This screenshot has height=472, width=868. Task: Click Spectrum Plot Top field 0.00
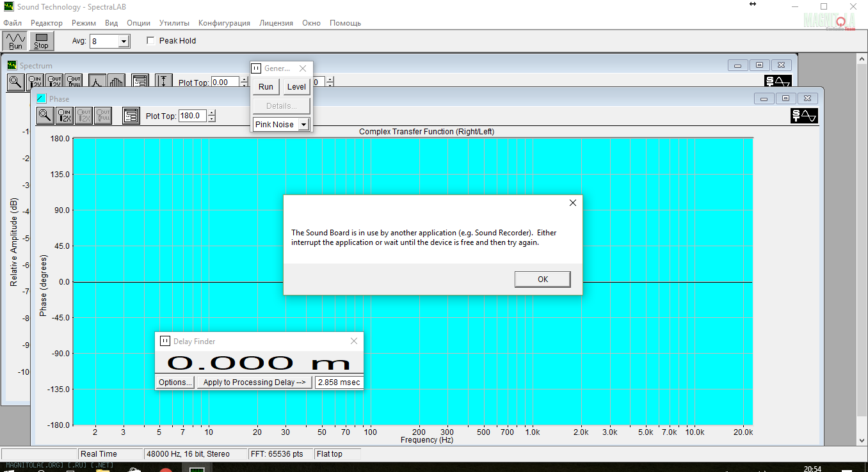(225, 82)
